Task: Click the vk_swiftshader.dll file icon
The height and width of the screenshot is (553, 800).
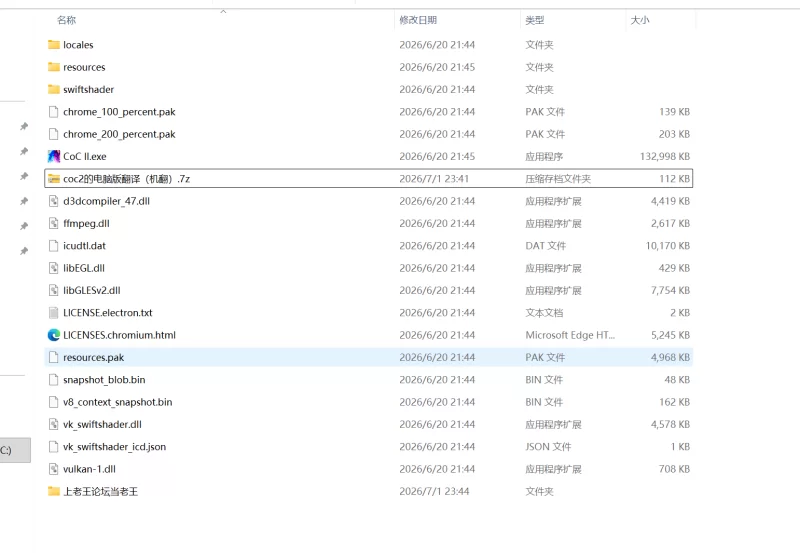Action: click(x=54, y=424)
